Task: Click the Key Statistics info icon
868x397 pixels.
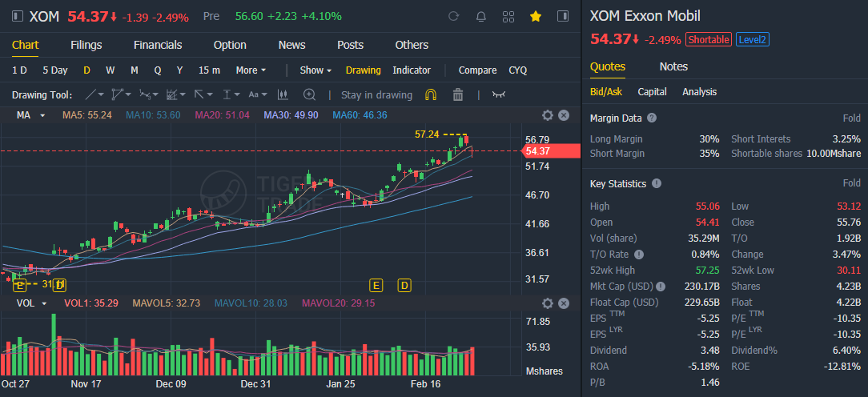Action: 657,183
